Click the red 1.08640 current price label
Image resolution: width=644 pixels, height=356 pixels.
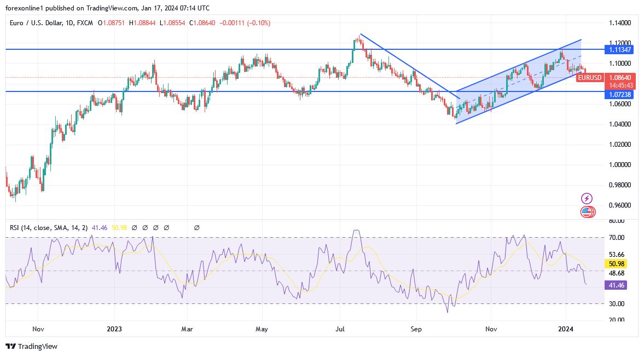619,78
